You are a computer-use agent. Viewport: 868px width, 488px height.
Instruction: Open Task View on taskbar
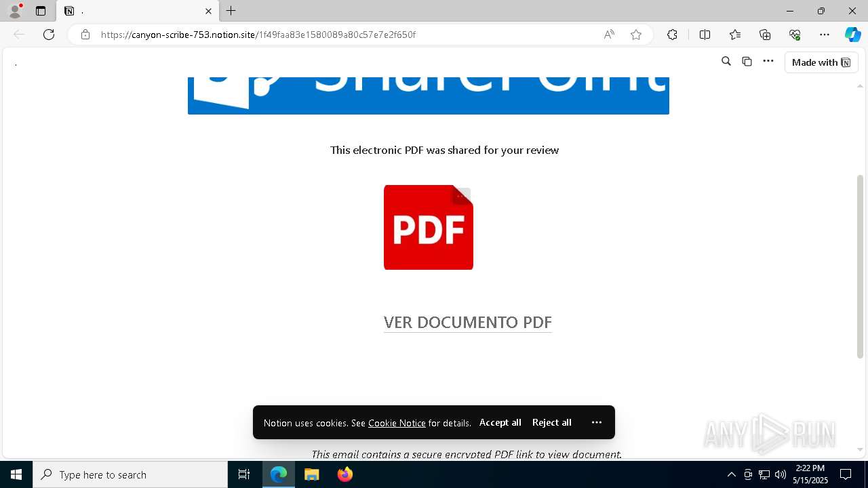244,474
